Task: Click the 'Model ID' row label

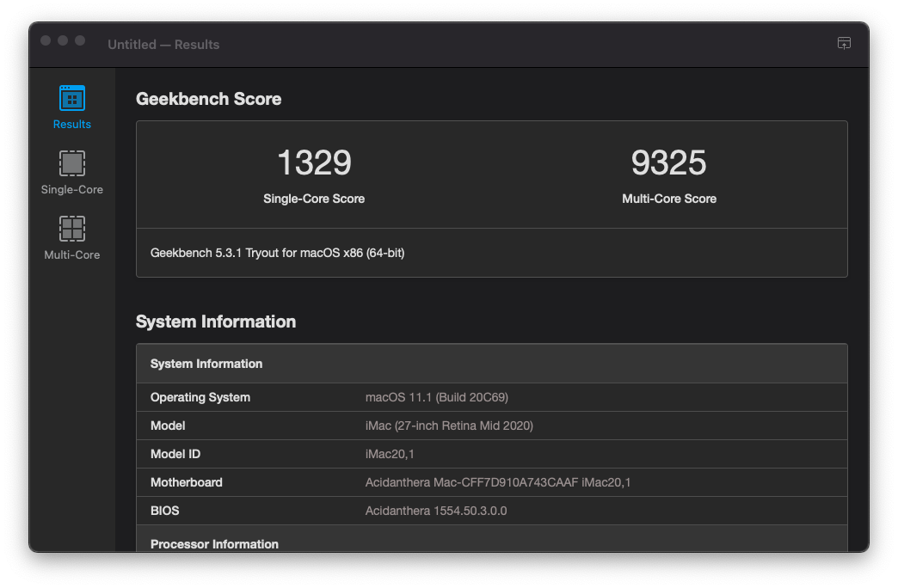Action: tap(175, 454)
